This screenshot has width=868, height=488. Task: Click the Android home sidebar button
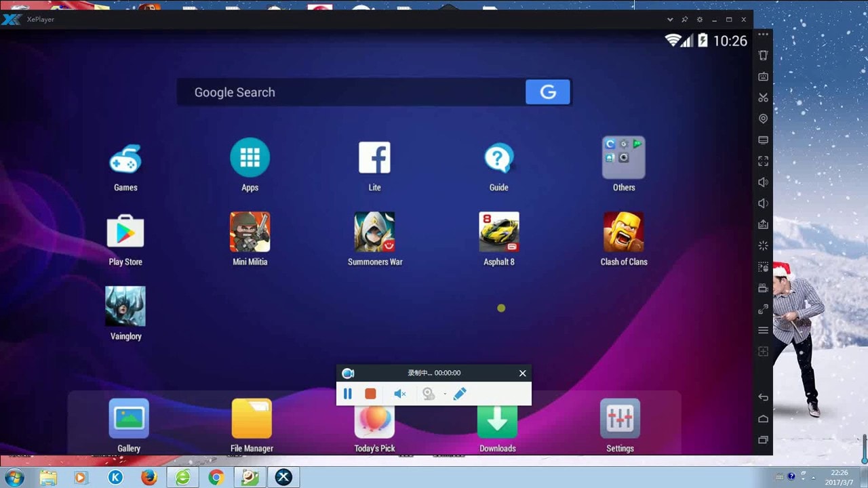pos(763,418)
